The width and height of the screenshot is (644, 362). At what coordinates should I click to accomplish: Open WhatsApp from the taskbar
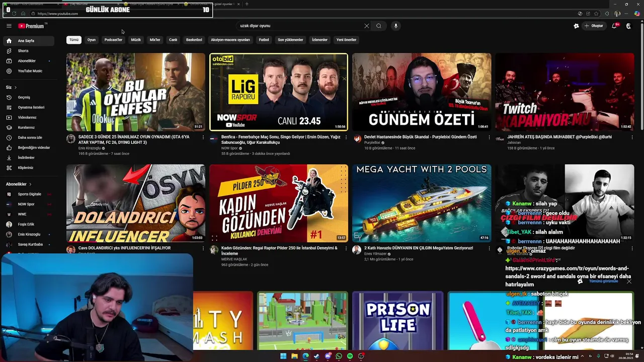point(339,356)
